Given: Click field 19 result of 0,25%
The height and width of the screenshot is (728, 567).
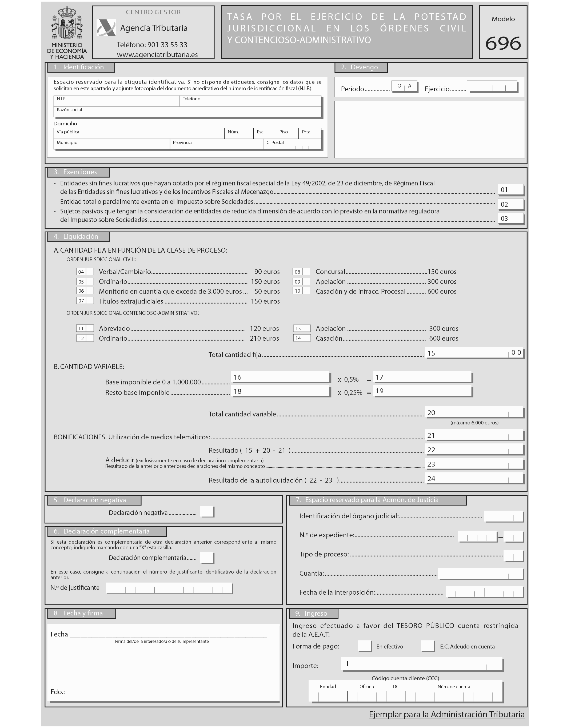Looking at the screenshot, I should pos(429,391).
